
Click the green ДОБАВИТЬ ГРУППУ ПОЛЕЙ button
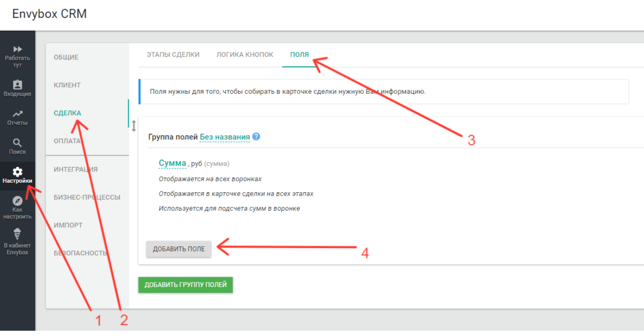pos(185,285)
